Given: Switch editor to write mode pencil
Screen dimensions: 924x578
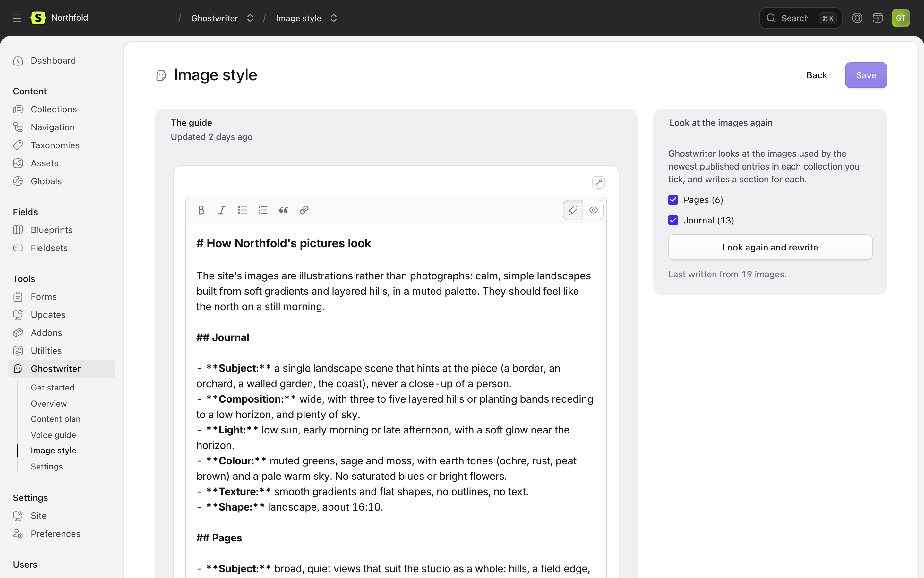Looking at the screenshot, I should click(573, 210).
